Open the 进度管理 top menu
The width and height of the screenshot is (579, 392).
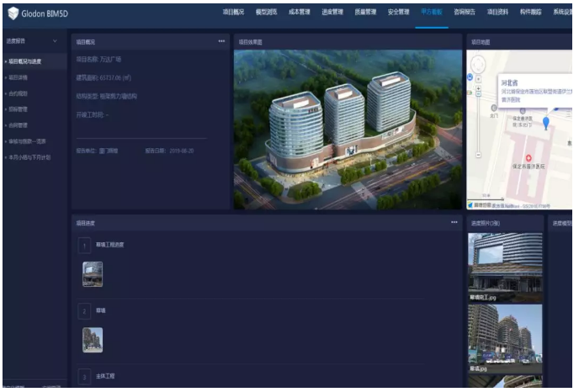coord(332,12)
